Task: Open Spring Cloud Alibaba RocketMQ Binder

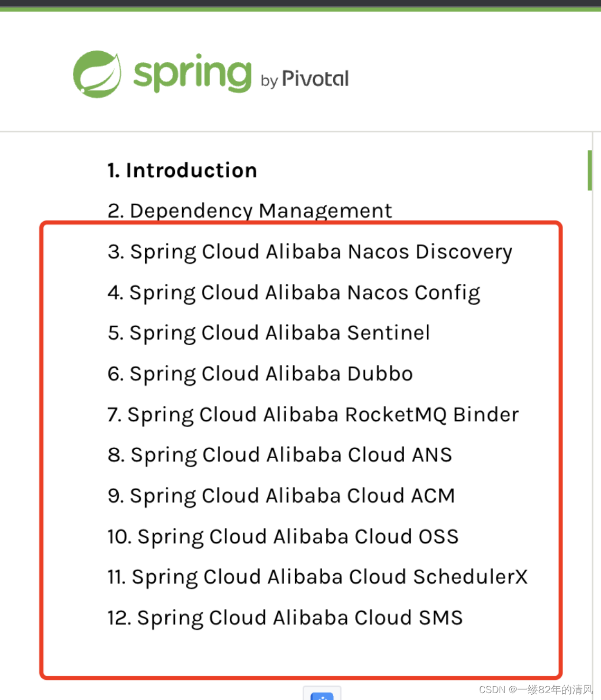Action: (312, 415)
